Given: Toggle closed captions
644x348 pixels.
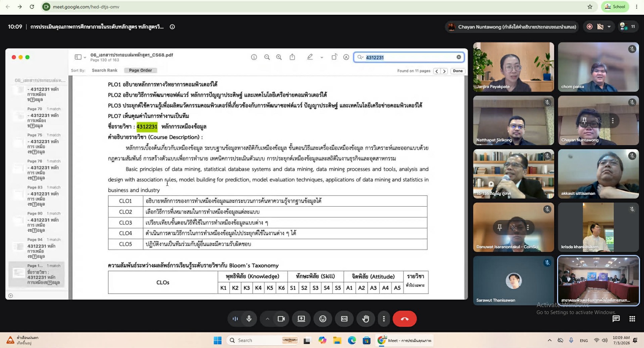Looking at the screenshot, I should 344,319.
